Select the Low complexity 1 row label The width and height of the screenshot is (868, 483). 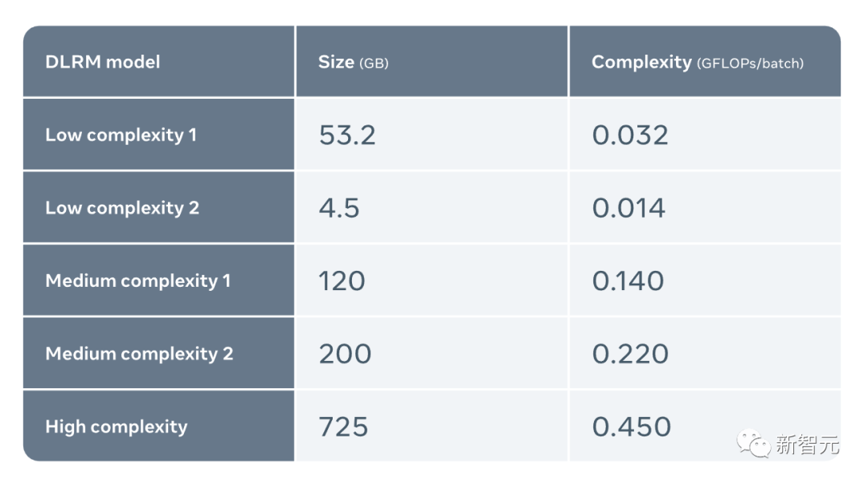tap(158, 134)
